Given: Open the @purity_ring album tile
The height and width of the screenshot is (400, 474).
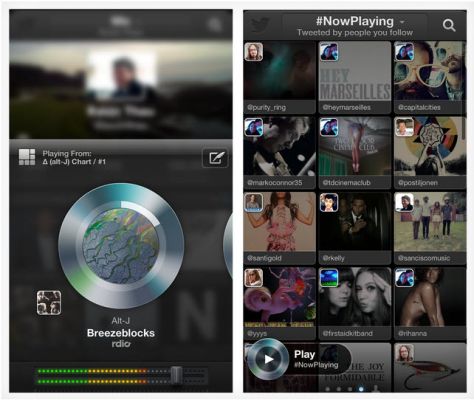Looking at the screenshot, I should coord(279,77).
